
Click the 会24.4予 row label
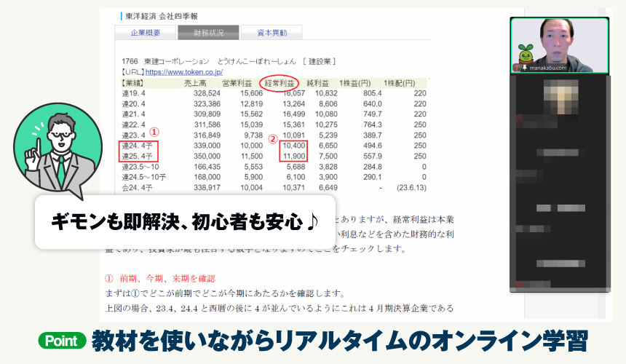coord(137,188)
